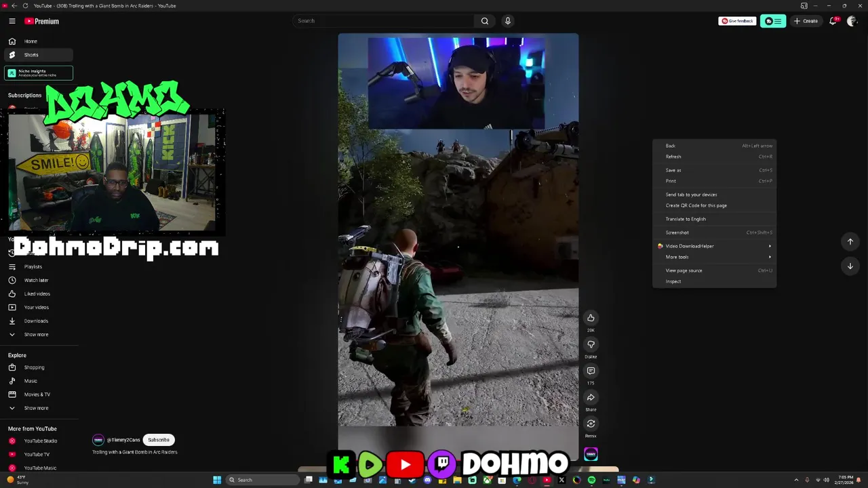Choose Print from the context menu

tap(714, 181)
